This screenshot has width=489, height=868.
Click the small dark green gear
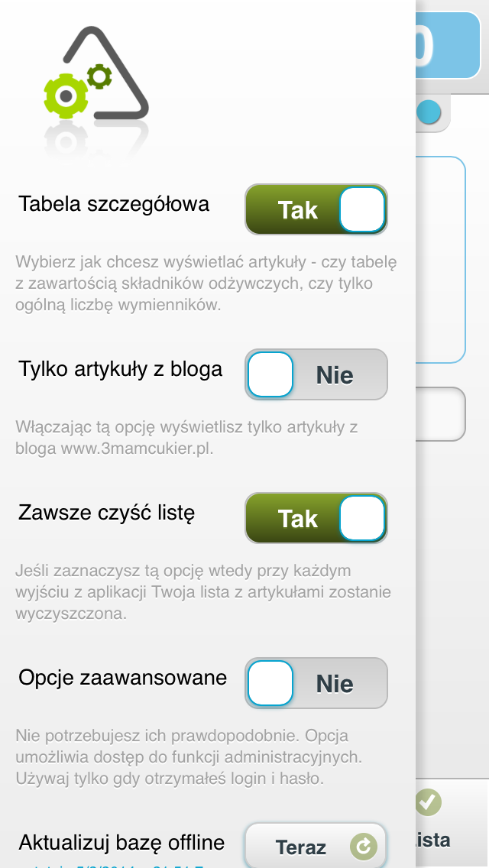[x=99, y=76]
